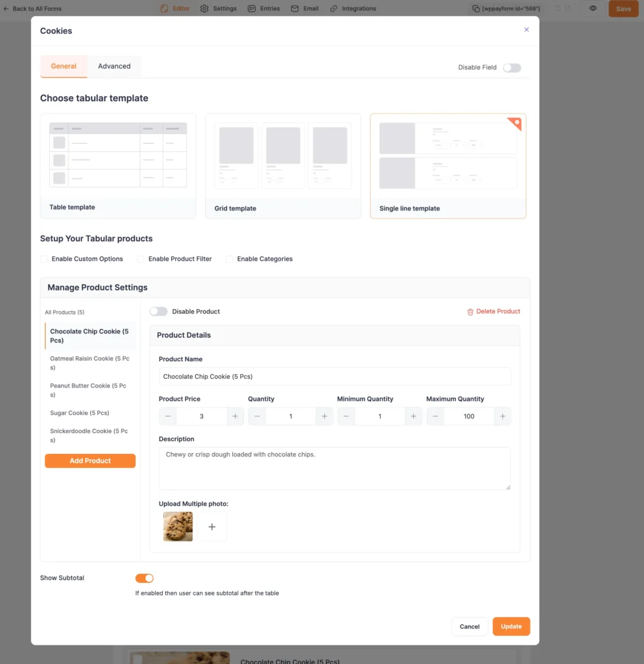This screenshot has height=664, width=644.
Task: Click the Update button
Action: [511, 626]
